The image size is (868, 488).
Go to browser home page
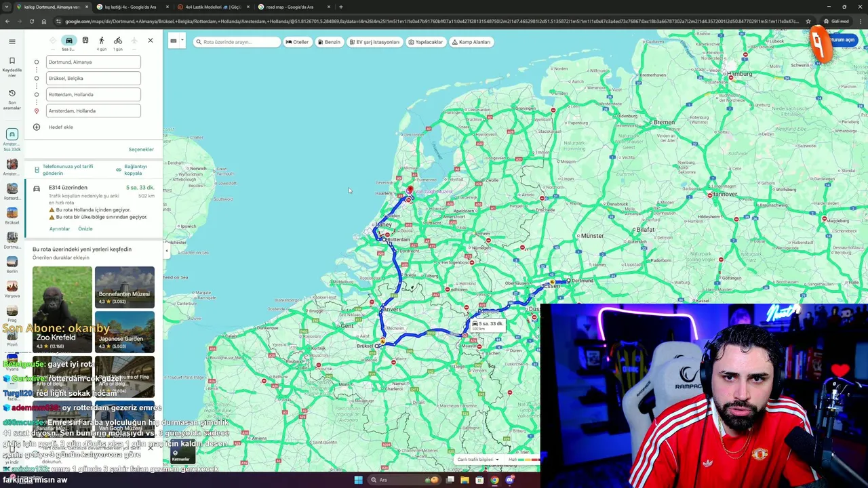pos(43,21)
